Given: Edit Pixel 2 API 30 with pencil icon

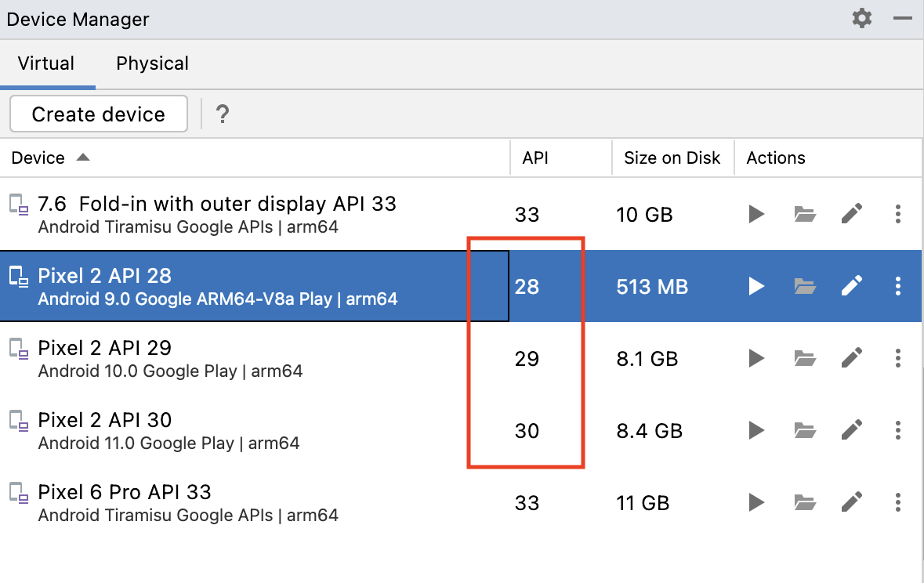Looking at the screenshot, I should click(x=852, y=430).
